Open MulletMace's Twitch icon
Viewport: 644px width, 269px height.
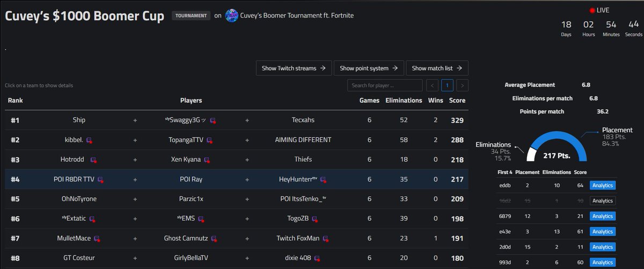(97, 238)
